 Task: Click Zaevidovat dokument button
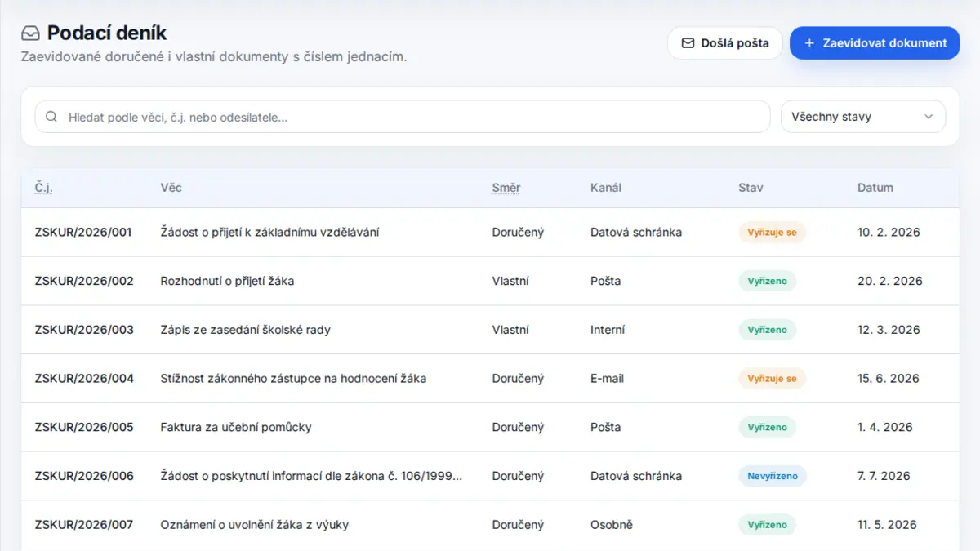[875, 43]
